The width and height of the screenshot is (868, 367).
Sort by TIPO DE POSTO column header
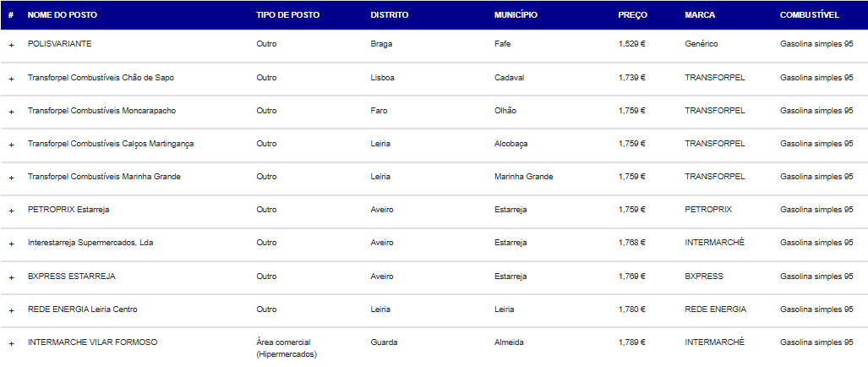tap(288, 15)
